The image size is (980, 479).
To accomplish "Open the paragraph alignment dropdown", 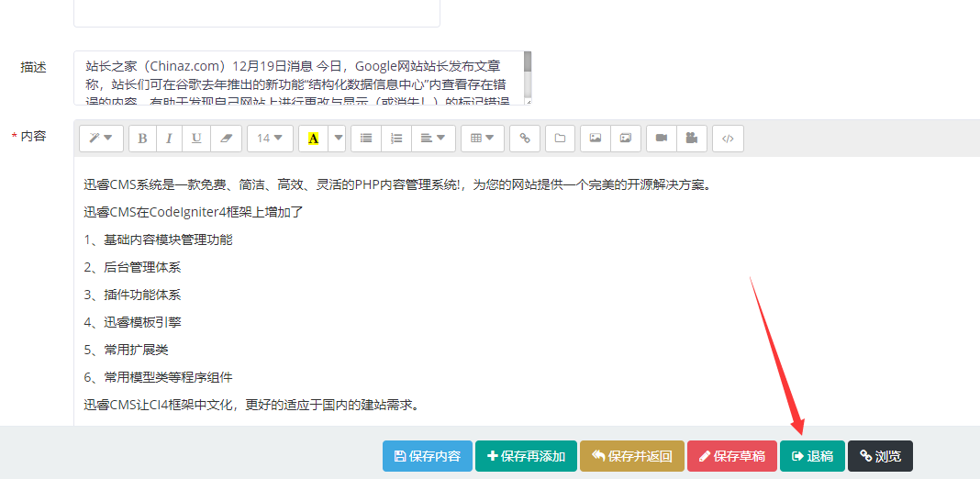I will [x=433, y=139].
